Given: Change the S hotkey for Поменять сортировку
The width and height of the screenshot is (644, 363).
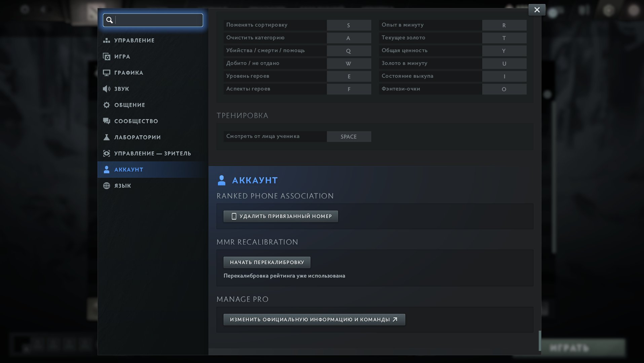Looking at the screenshot, I should coord(349,25).
